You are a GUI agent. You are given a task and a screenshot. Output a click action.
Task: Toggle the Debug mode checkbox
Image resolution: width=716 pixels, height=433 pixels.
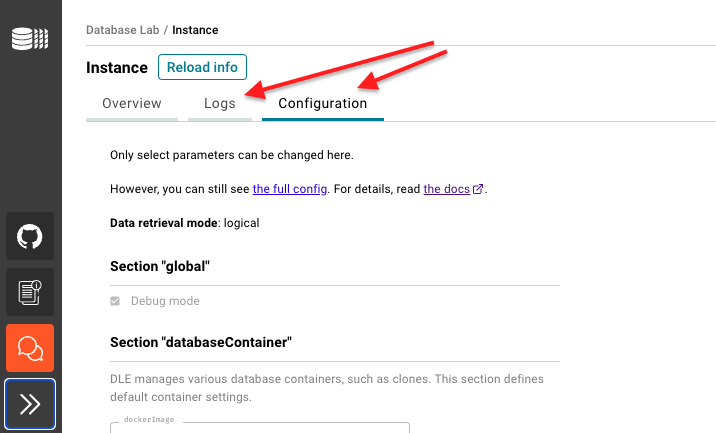(115, 301)
